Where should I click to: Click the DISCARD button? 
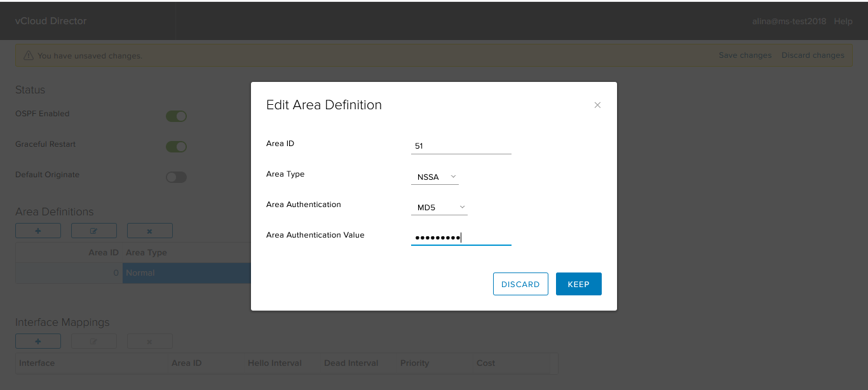(x=520, y=284)
